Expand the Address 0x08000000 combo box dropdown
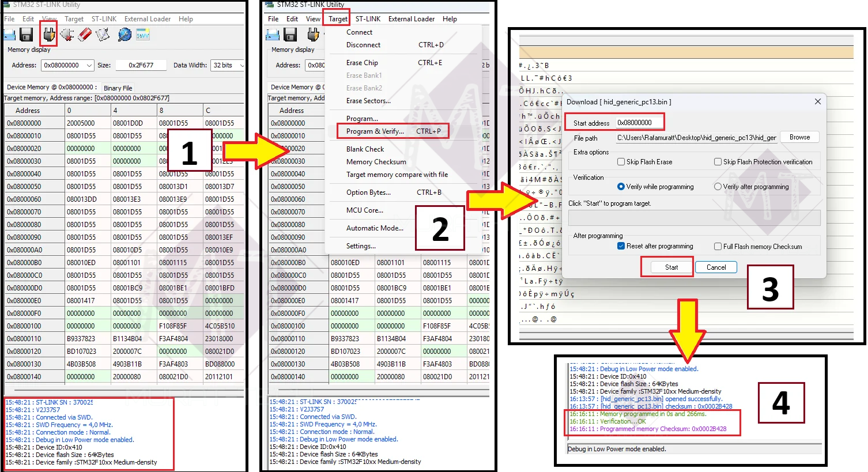 pyautogui.click(x=89, y=66)
